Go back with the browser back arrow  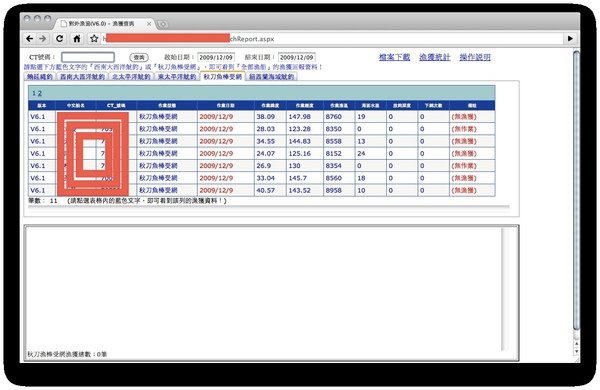coord(29,39)
